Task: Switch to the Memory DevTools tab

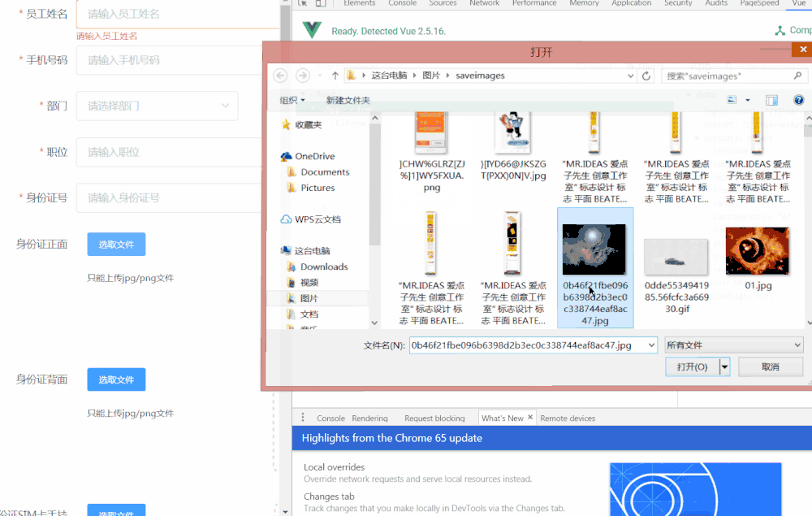Action: click(x=584, y=3)
